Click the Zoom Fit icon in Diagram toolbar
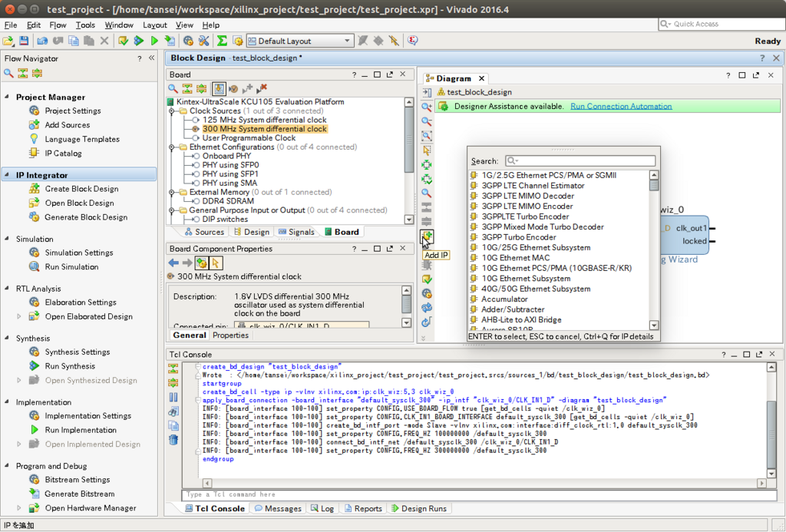 coord(427,136)
